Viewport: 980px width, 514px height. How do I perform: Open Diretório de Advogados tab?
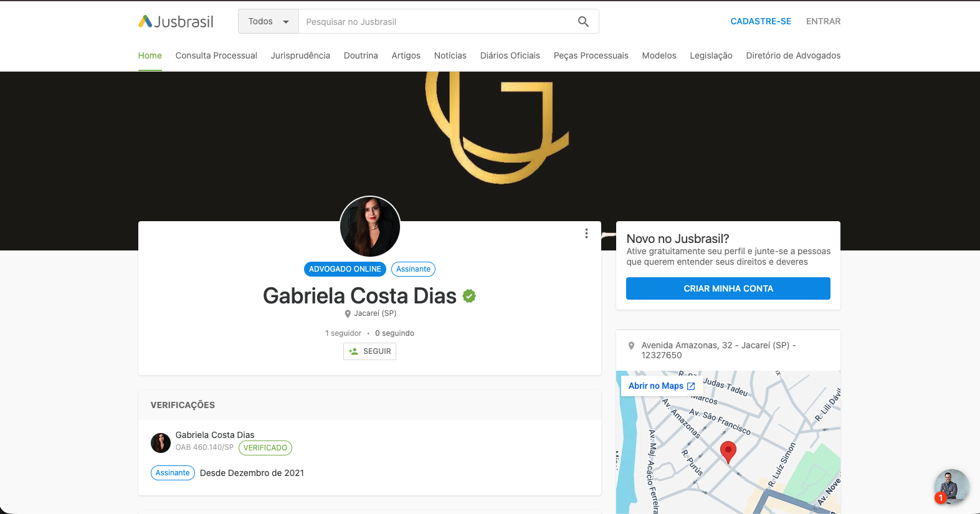tap(793, 55)
